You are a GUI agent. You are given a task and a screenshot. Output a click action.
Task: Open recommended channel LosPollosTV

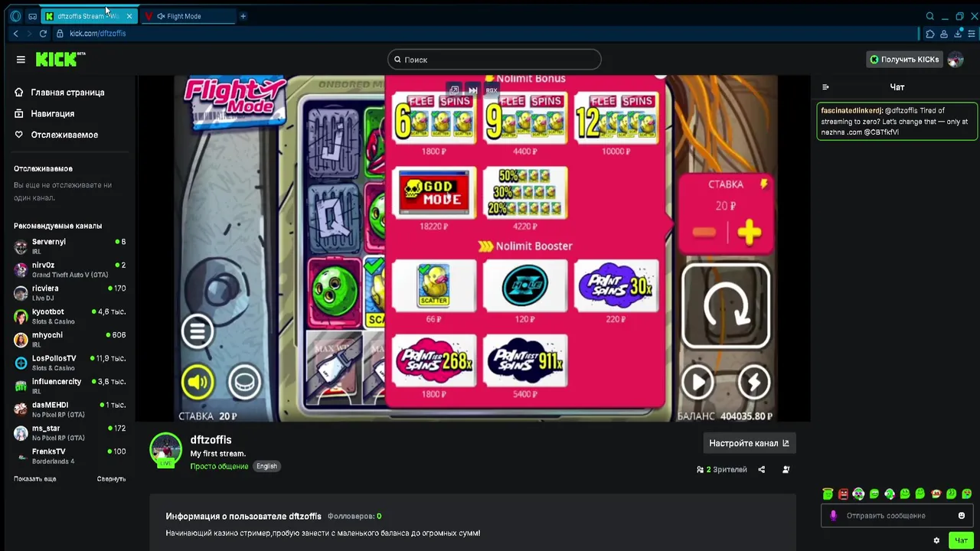click(x=70, y=363)
